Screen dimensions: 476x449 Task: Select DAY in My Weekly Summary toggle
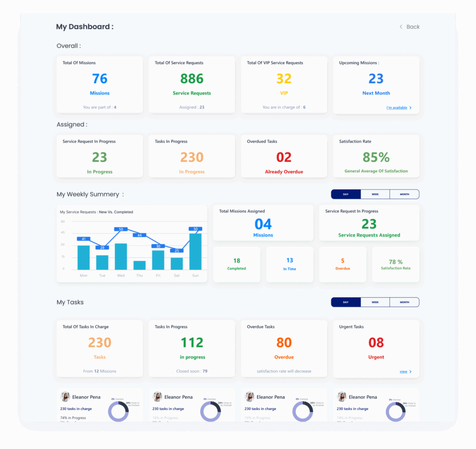tap(345, 194)
